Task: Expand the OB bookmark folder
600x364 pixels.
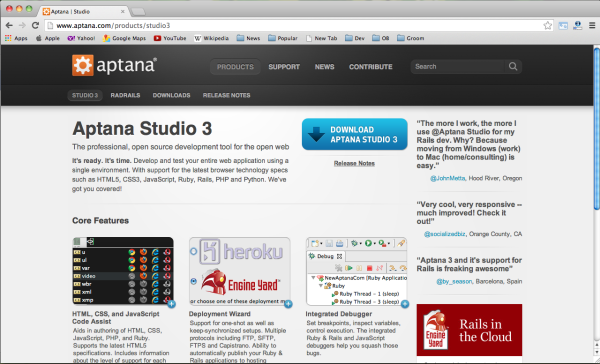Action: tap(381, 38)
